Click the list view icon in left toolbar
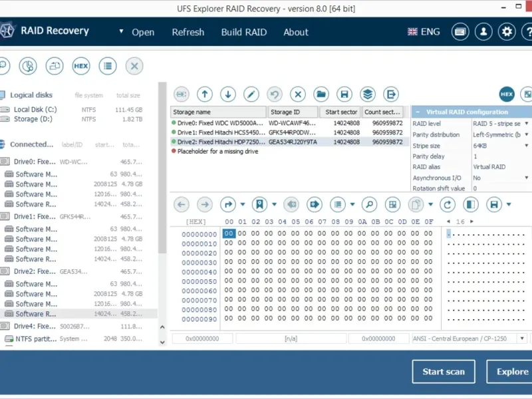The width and height of the screenshot is (532, 399). pos(108,66)
